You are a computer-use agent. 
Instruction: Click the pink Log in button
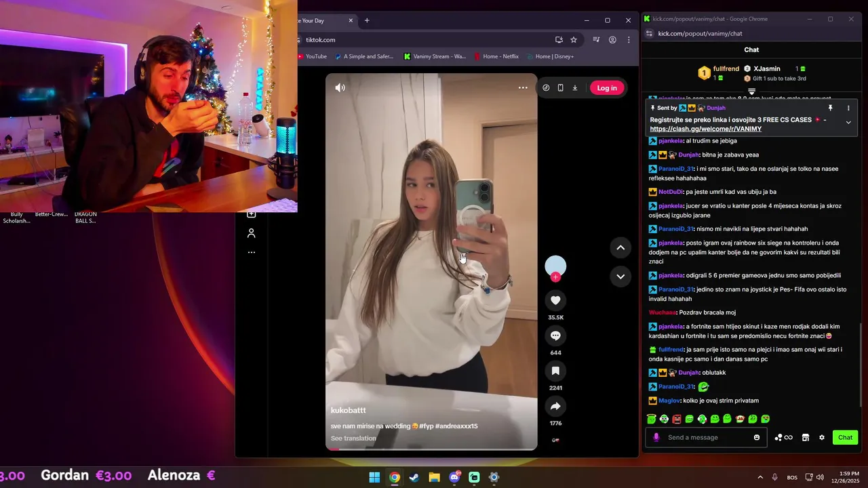pos(607,87)
